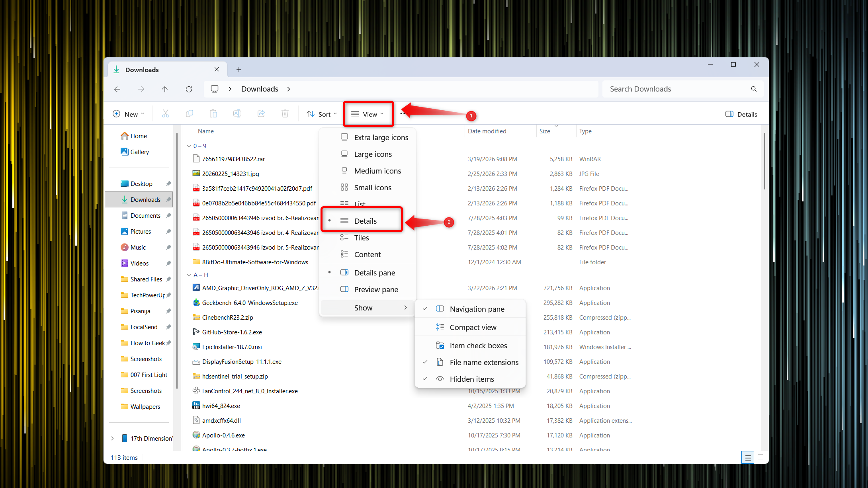Close the Downloads tab

click(x=217, y=69)
